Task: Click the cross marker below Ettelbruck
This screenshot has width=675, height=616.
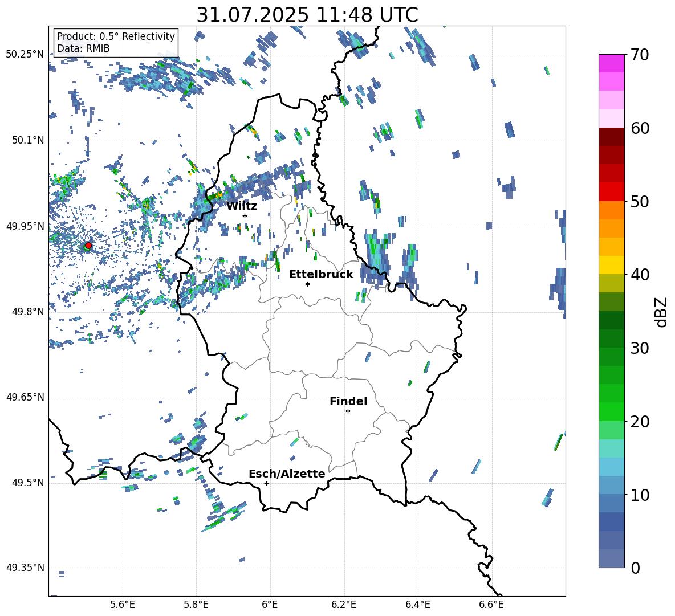Action: 307,284
